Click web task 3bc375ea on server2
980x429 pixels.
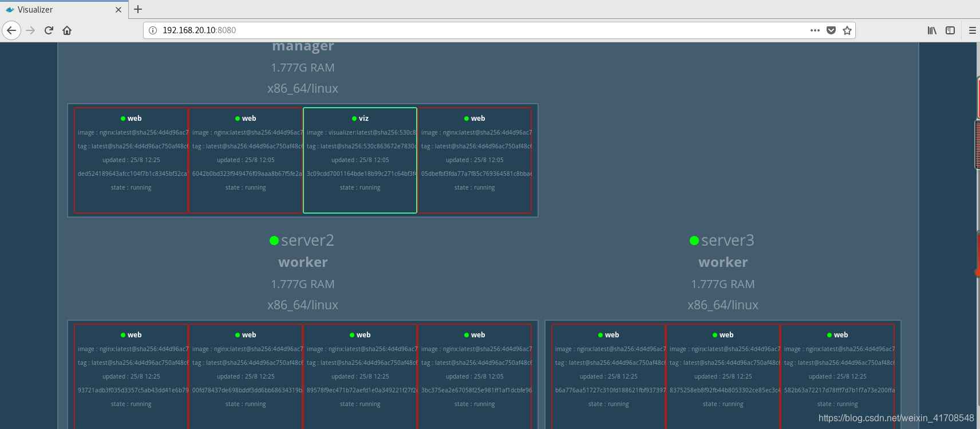coord(475,376)
